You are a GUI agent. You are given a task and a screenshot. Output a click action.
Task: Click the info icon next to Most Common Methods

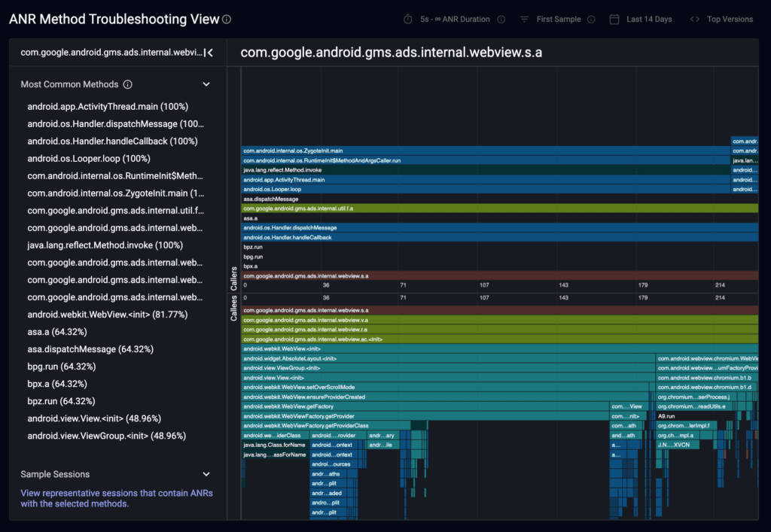click(128, 85)
